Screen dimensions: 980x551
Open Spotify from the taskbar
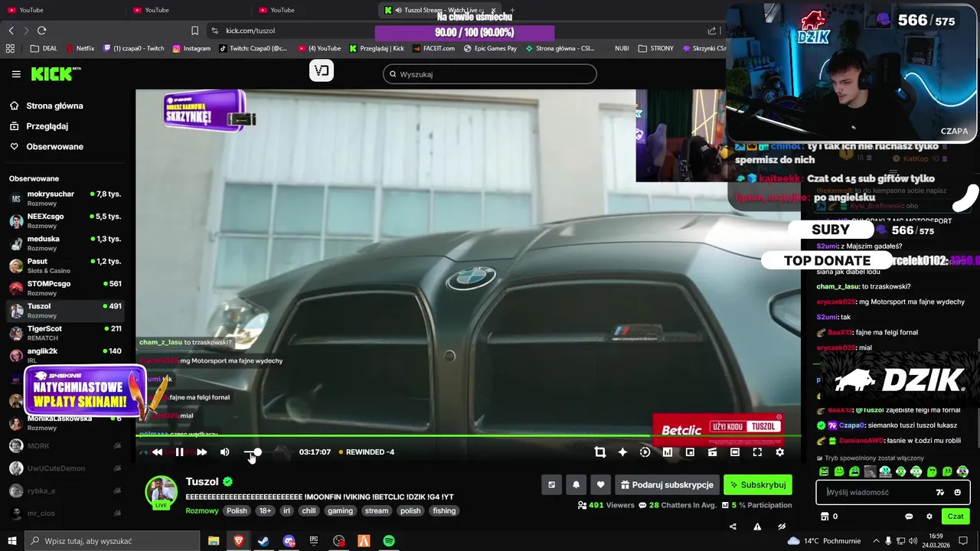(x=389, y=541)
